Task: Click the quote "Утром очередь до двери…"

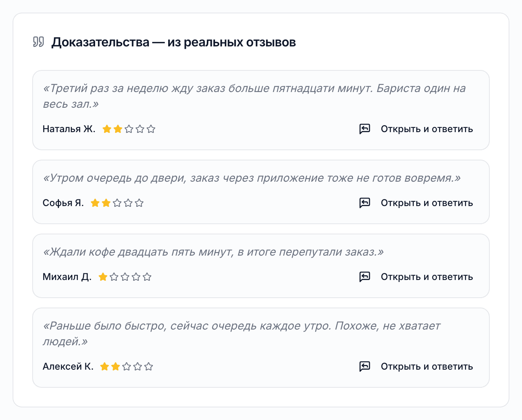Action: click(252, 178)
